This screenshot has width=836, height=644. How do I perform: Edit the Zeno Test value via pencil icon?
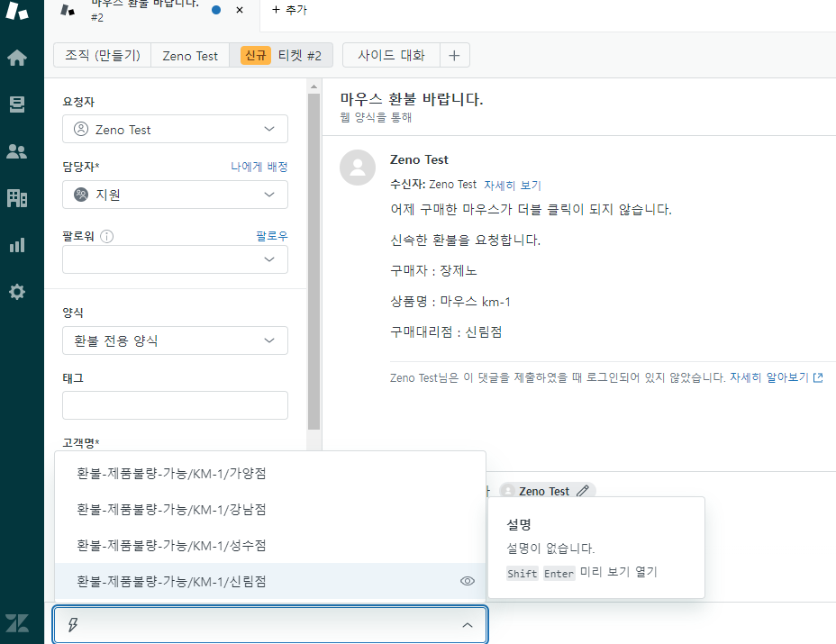[582, 490]
